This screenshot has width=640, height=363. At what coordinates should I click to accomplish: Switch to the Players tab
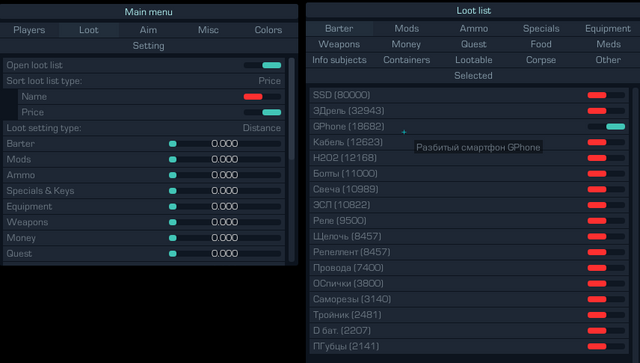29,30
